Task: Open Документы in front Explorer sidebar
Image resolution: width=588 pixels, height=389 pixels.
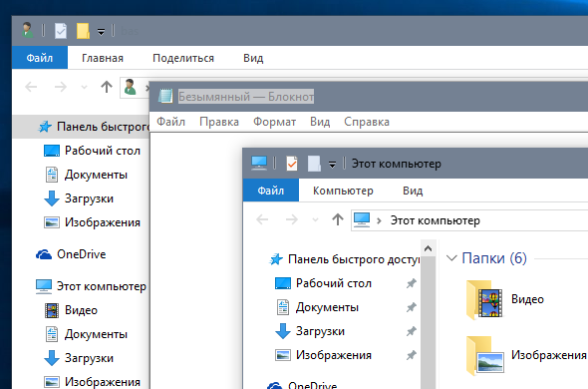Action: pyautogui.click(x=317, y=307)
